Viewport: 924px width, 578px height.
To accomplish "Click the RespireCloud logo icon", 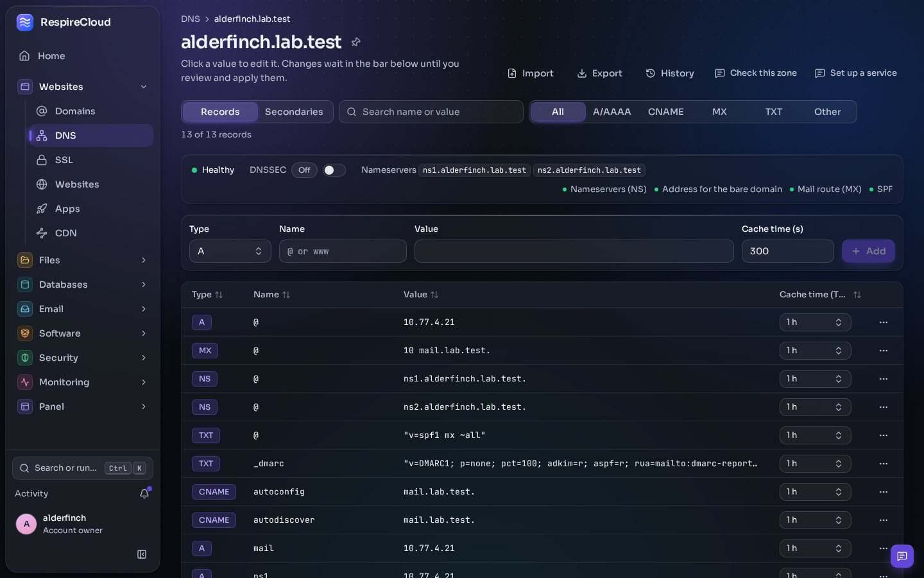I will coord(25,22).
